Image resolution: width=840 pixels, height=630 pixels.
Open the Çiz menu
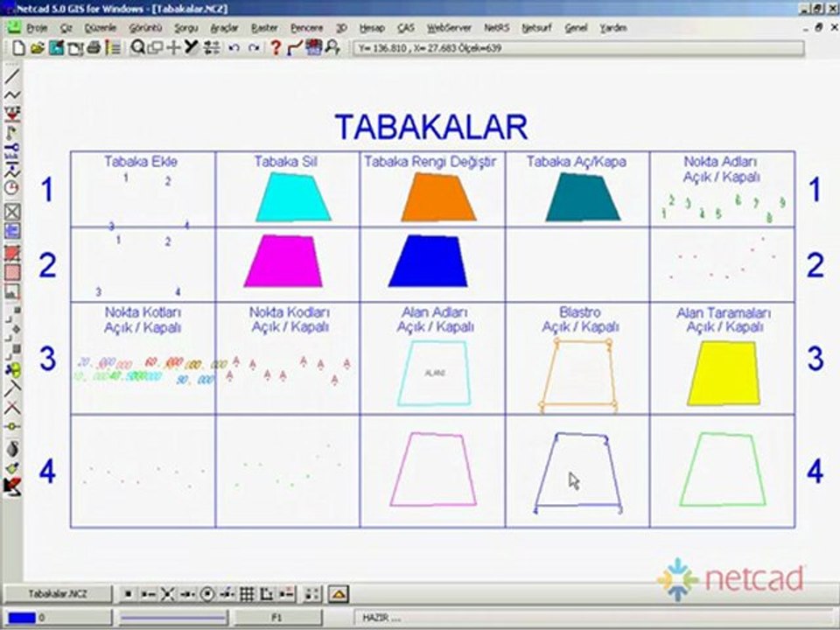[66, 28]
